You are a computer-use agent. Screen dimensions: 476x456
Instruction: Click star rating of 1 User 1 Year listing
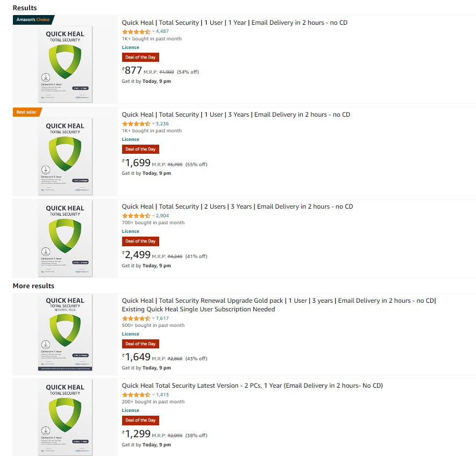(x=136, y=32)
